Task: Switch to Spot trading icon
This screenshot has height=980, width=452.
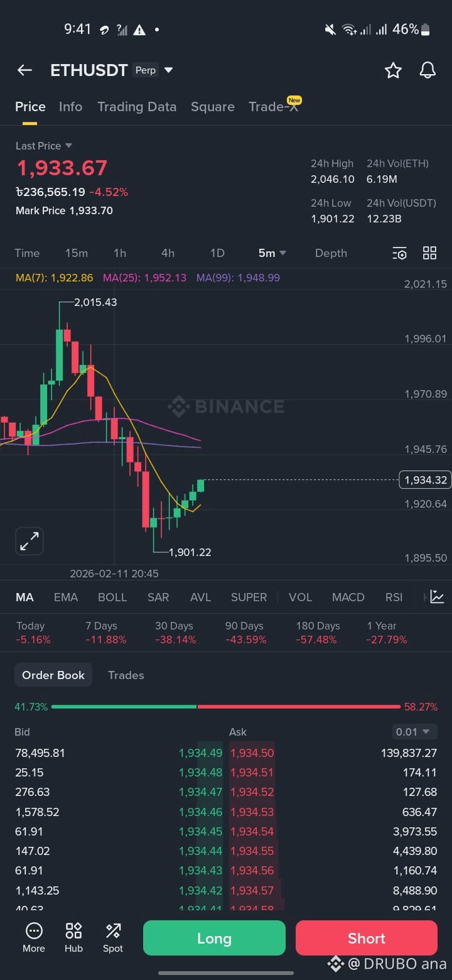Action: [x=113, y=938]
